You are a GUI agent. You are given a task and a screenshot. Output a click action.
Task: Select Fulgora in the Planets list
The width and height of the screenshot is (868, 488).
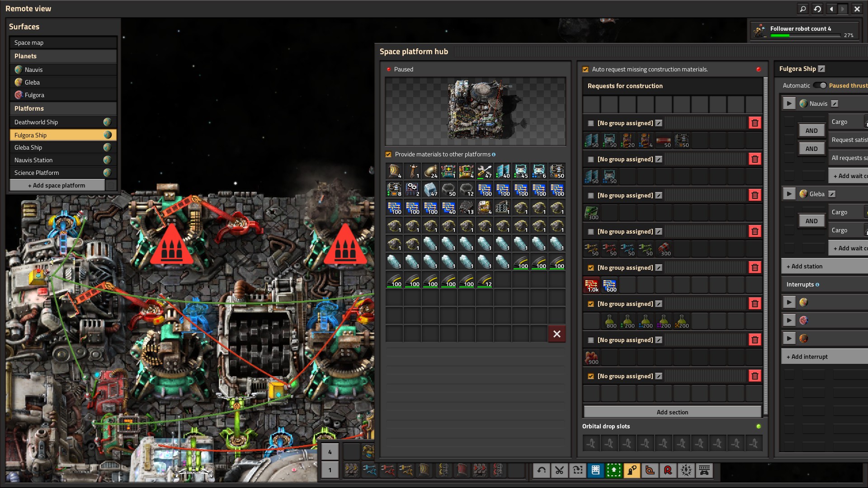pos(63,95)
